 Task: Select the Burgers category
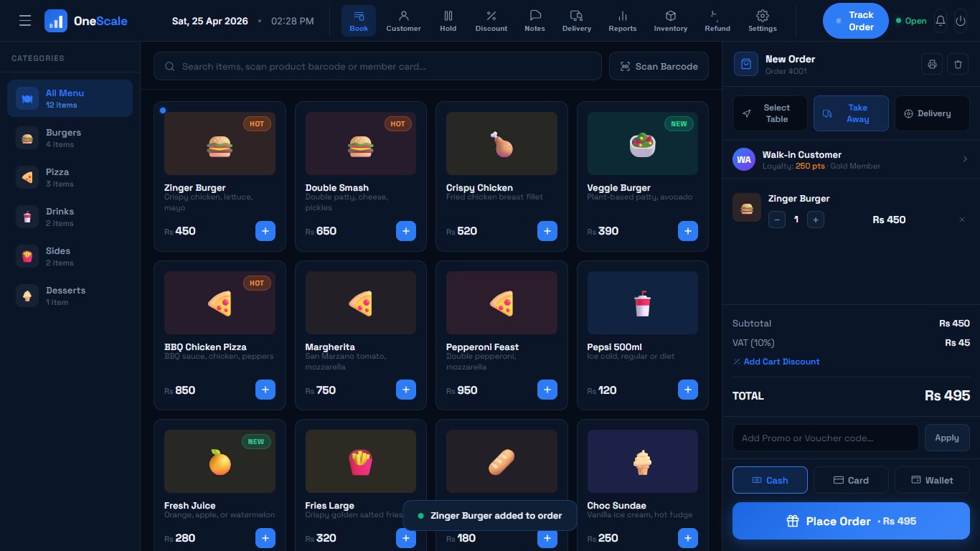pyautogui.click(x=70, y=138)
